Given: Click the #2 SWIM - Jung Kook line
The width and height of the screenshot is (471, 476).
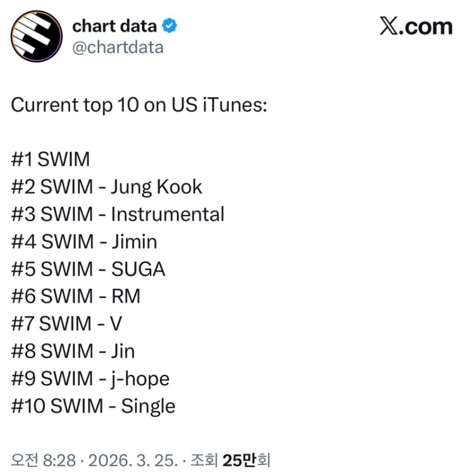Looking at the screenshot, I should (106, 187).
